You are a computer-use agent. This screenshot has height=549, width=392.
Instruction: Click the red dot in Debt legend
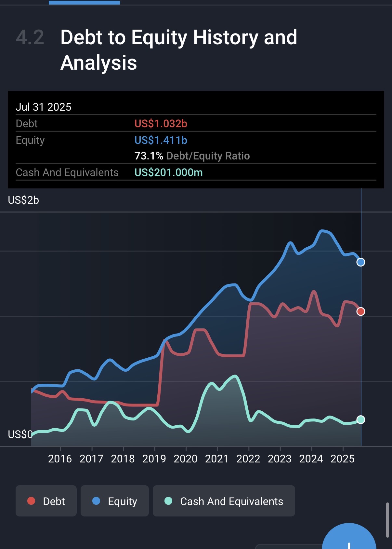(x=31, y=501)
